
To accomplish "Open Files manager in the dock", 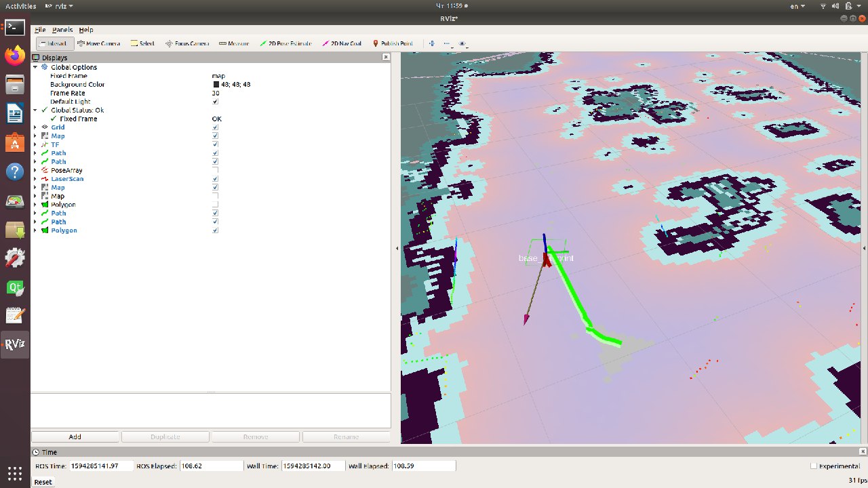I will point(15,85).
